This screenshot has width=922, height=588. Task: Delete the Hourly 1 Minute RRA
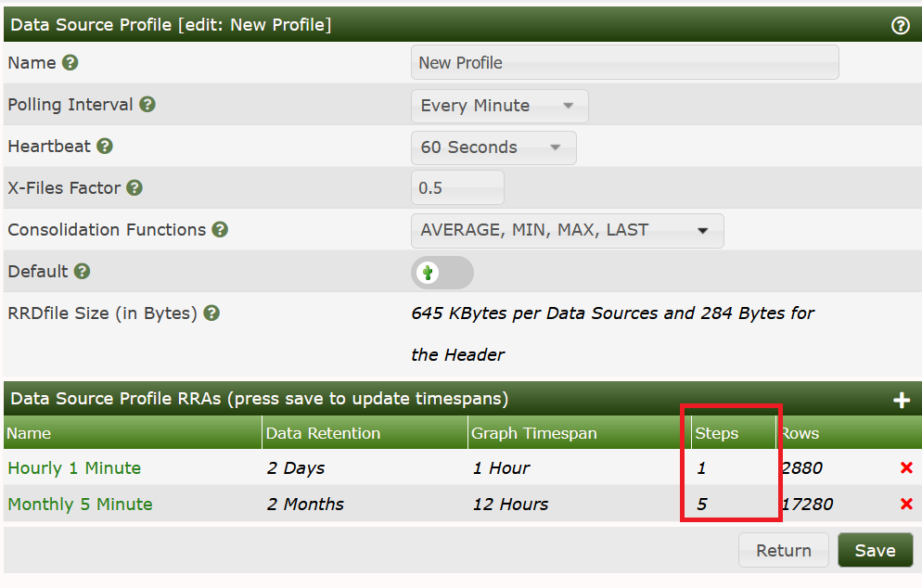click(906, 468)
